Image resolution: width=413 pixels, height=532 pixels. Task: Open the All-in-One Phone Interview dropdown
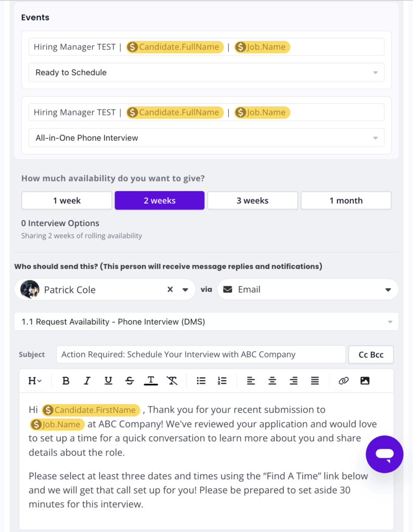coord(206,138)
